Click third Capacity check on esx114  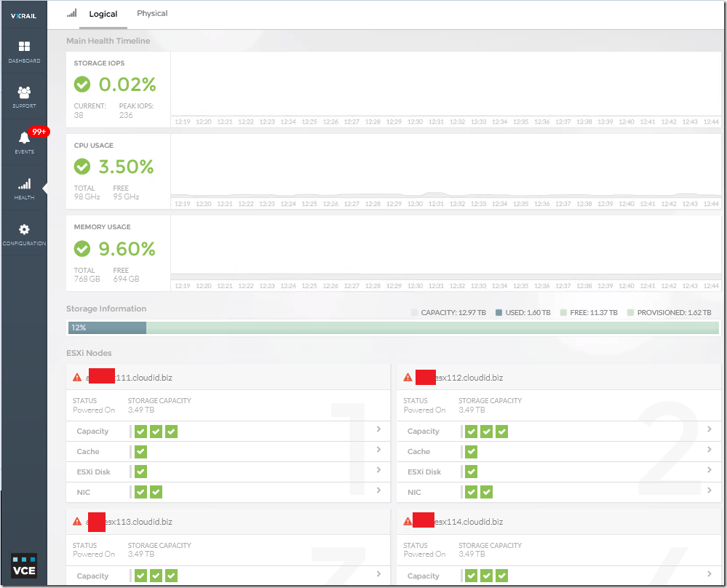pos(502,576)
